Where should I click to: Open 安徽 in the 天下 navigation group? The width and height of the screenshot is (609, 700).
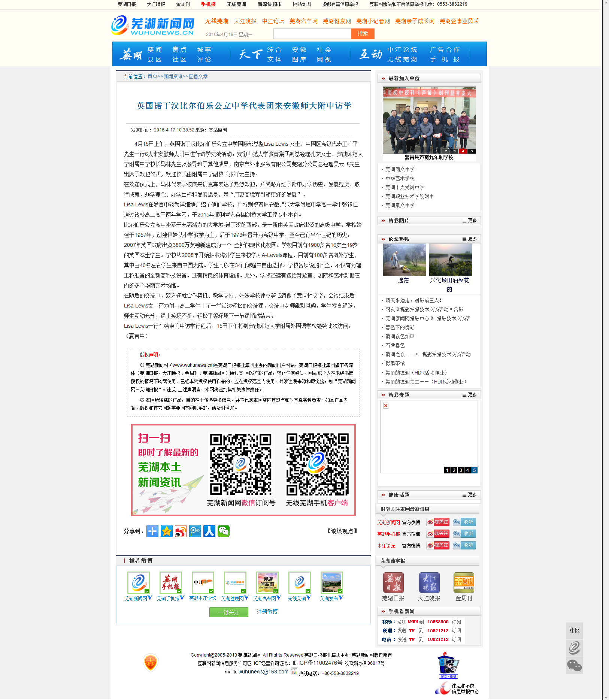(x=299, y=50)
